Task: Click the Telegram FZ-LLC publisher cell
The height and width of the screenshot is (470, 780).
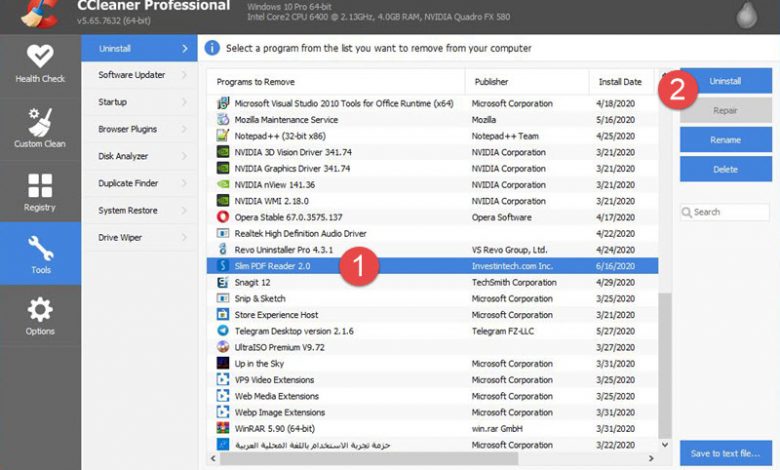Action: [503, 331]
